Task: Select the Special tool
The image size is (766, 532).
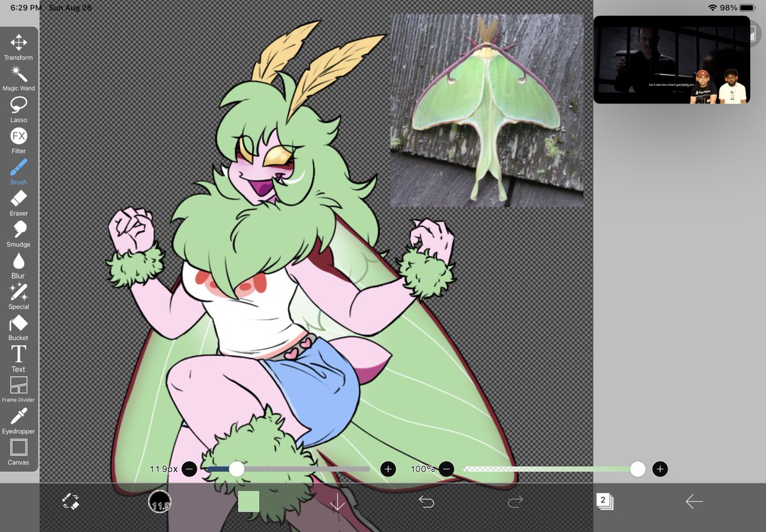Action: coord(19,297)
